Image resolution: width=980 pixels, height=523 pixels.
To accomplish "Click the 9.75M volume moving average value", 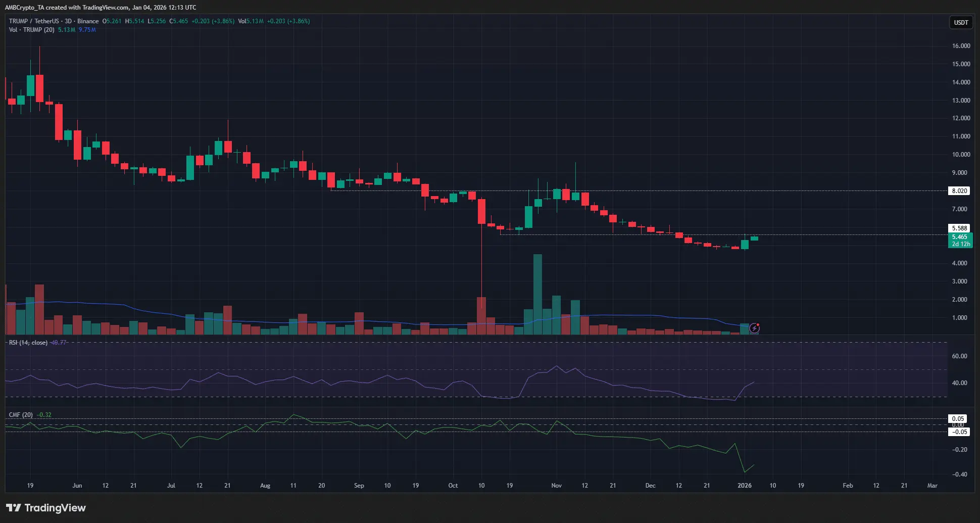I will (86, 30).
